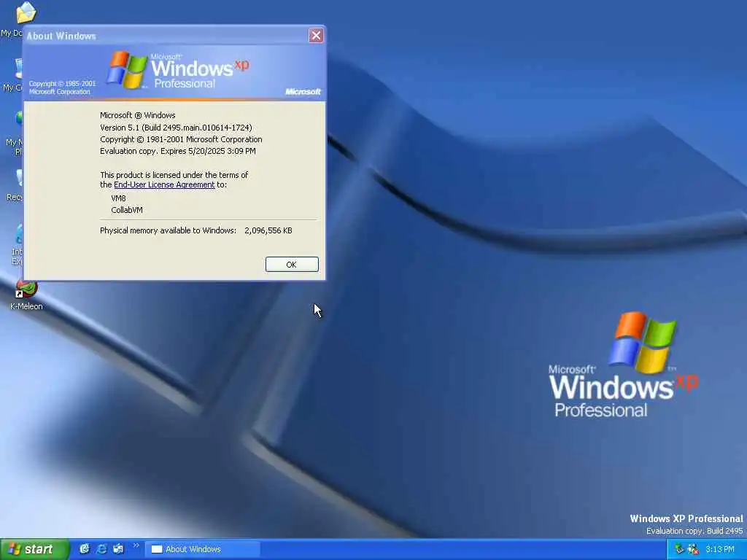Open the Start menu
Image resolution: width=747 pixels, height=560 pixels.
pos(34,549)
